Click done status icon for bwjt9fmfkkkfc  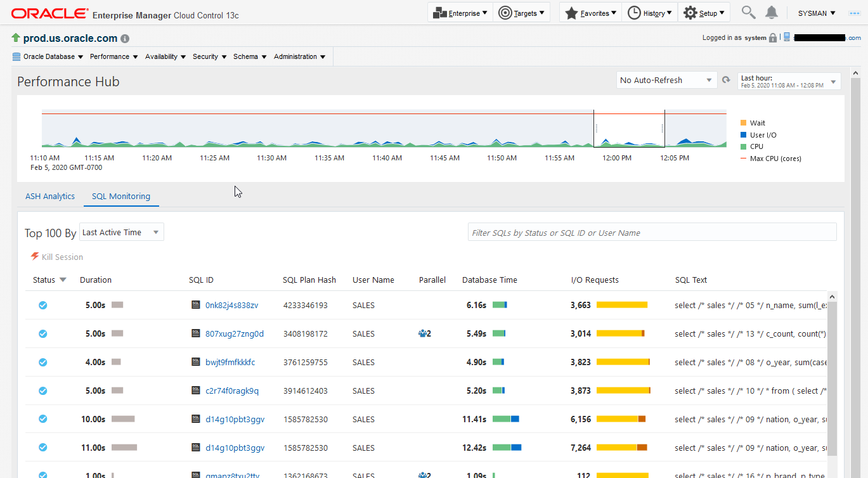tap(42, 362)
